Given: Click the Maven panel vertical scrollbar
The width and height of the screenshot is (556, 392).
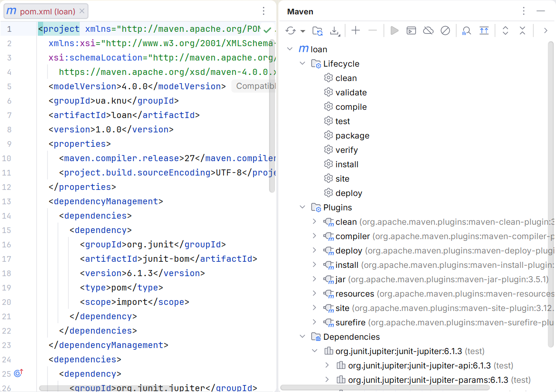Looking at the screenshot, I should coord(551,195).
